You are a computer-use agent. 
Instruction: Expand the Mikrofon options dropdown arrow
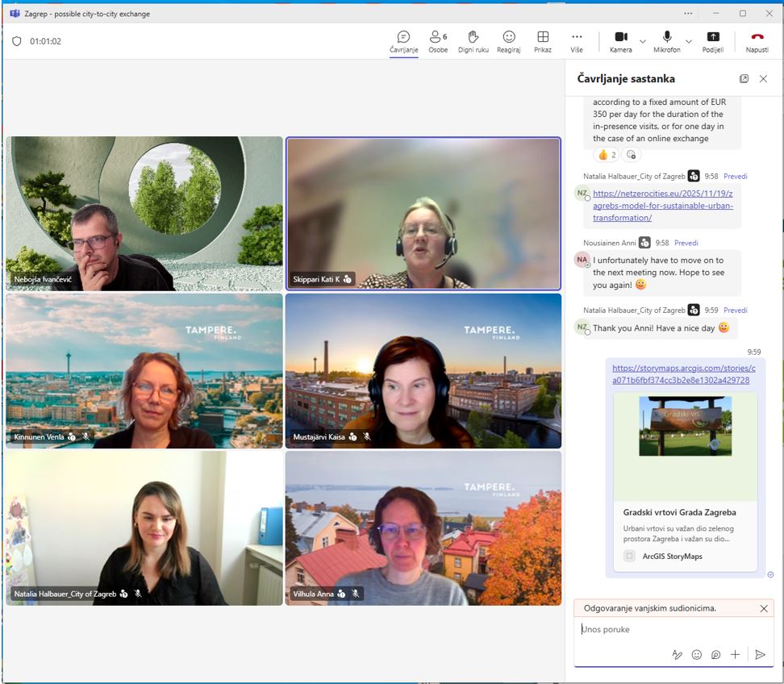coord(689,41)
